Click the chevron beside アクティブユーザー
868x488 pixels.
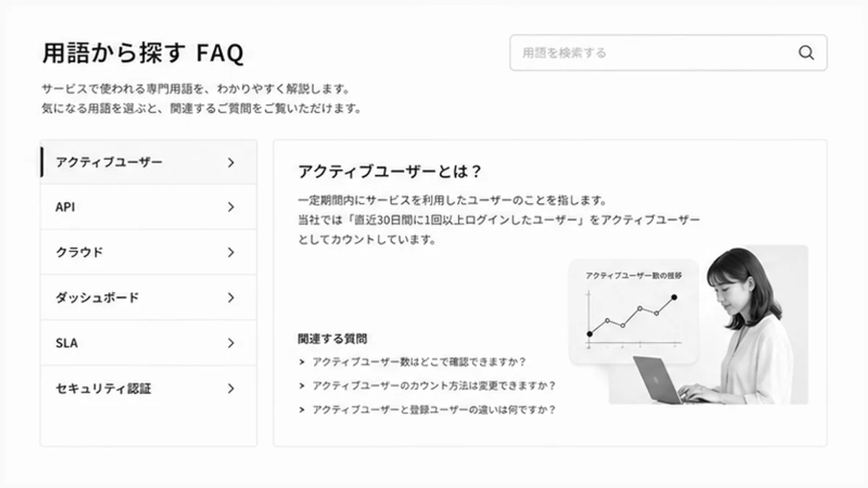[x=231, y=163]
